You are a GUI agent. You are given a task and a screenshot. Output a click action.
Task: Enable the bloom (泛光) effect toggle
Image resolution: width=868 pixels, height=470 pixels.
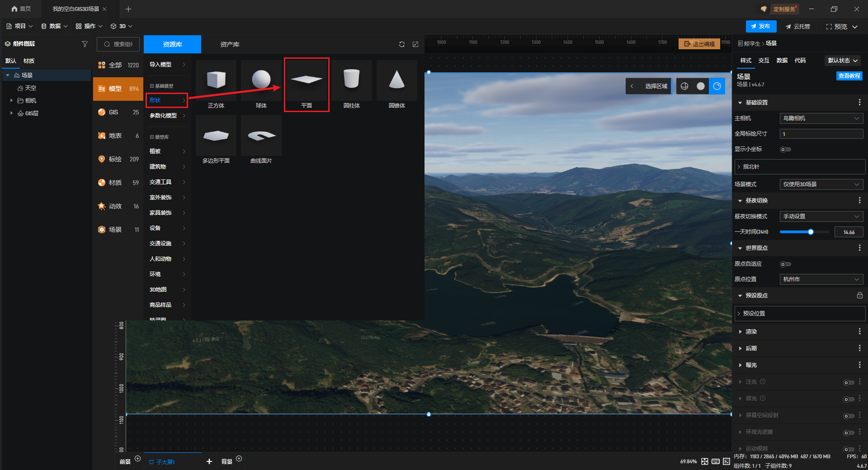[x=849, y=383]
